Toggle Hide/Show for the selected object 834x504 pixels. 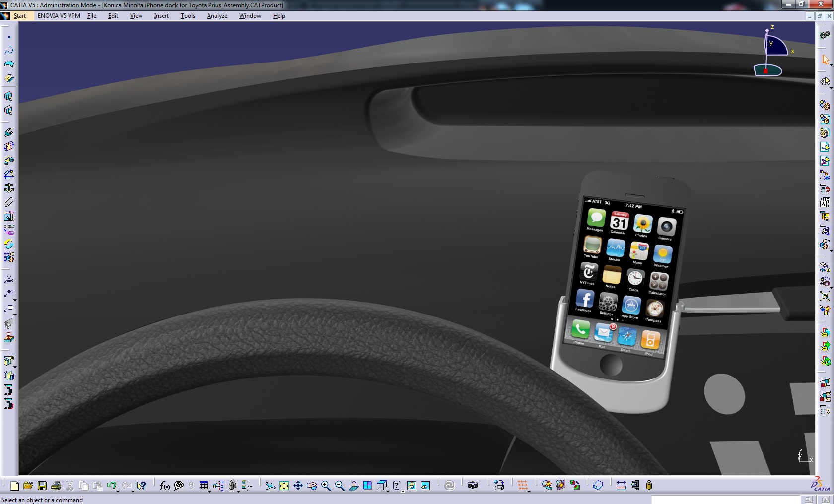pos(411,486)
